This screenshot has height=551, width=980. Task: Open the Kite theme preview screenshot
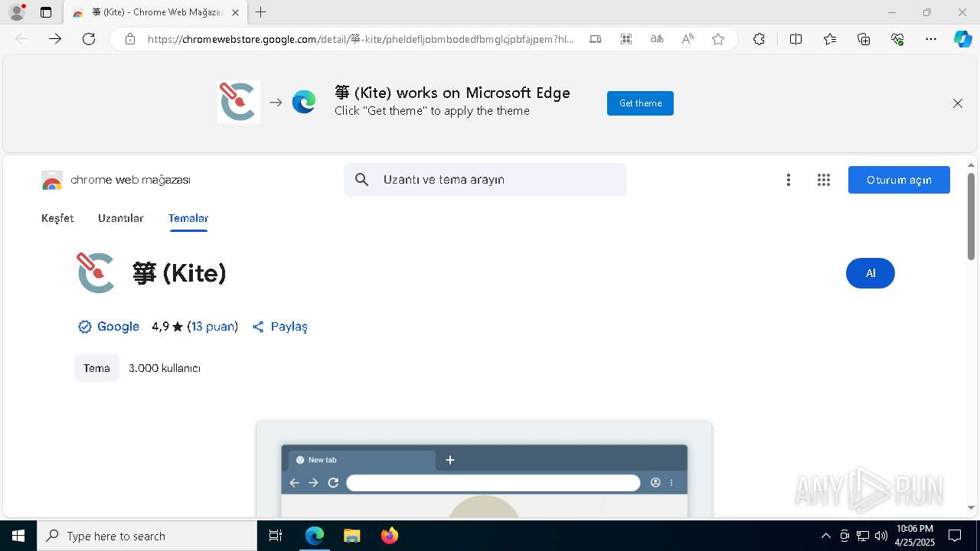pos(484,469)
